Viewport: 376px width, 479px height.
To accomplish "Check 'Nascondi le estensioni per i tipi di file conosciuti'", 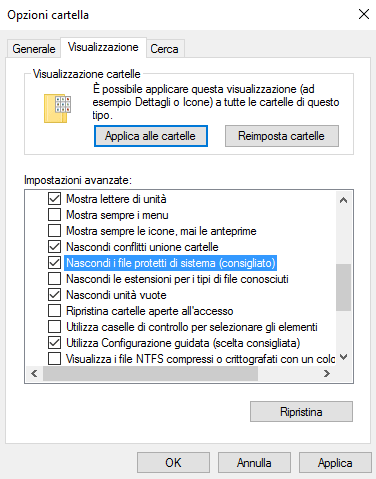I will pyautogui.click(x=54, y=279).
